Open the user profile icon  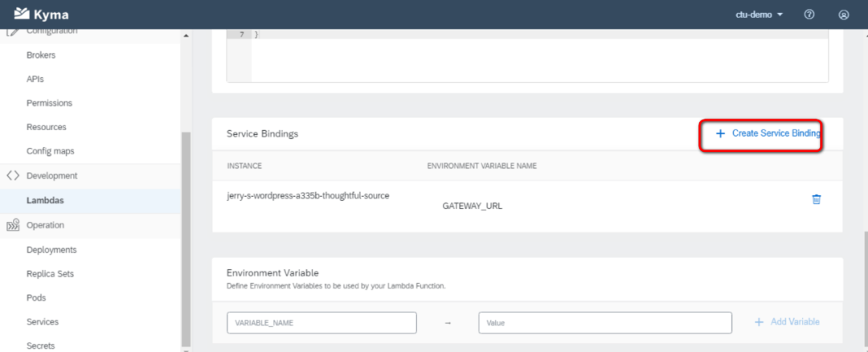(843, 14)
